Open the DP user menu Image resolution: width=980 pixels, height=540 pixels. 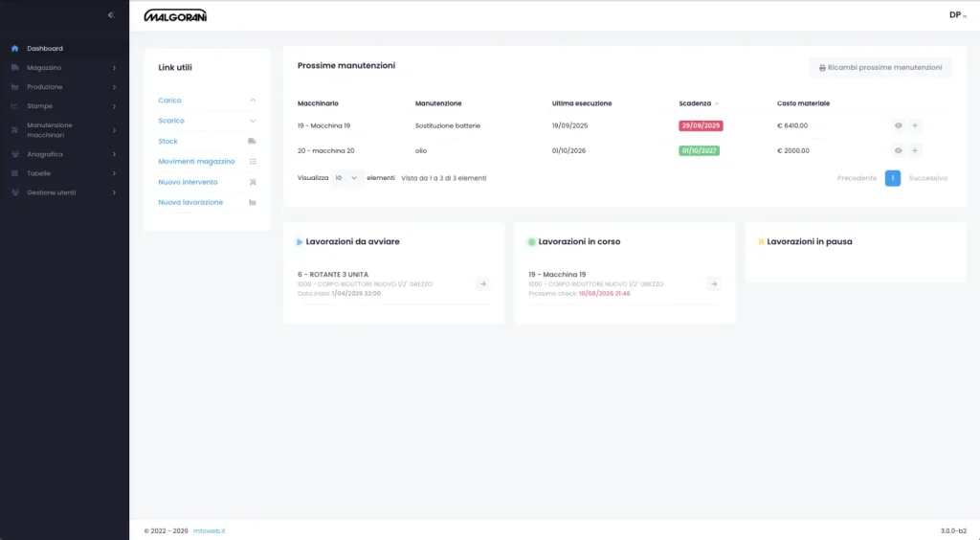pyautogui.click(x=957, y=15)
